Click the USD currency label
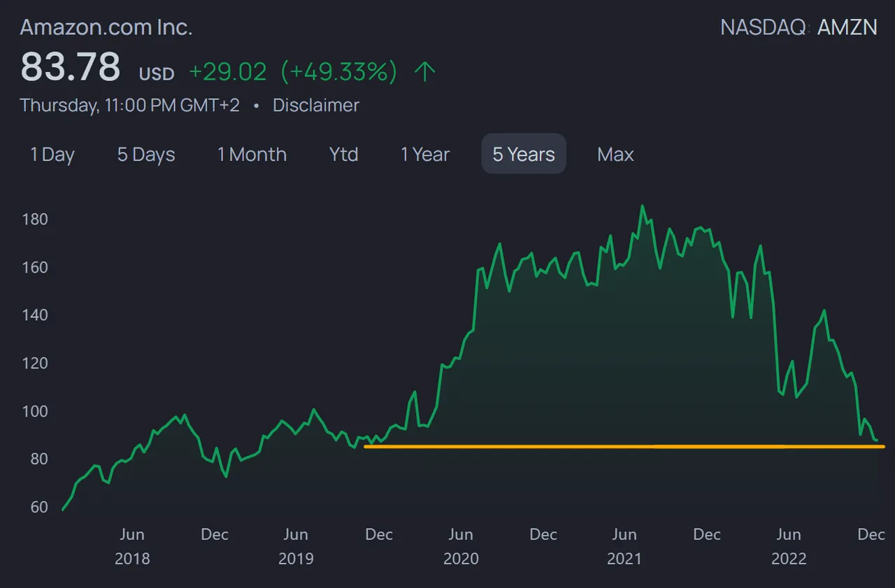The width and height of the screenshot is (895, 588). [157, 73]
